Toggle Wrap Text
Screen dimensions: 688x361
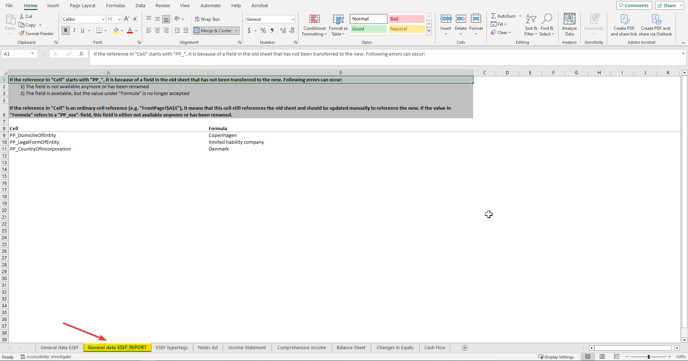tap(207, 19)
